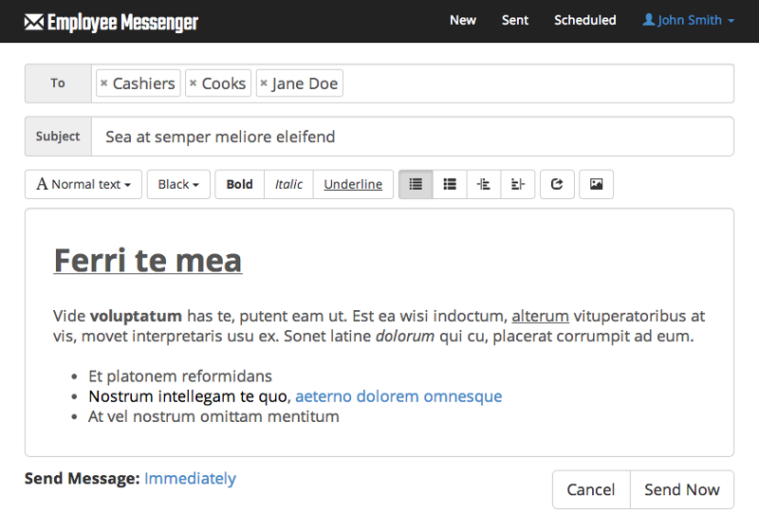Remove the Jane Doe recipient tag
The image size is (759, 532).
pos(264,83)
